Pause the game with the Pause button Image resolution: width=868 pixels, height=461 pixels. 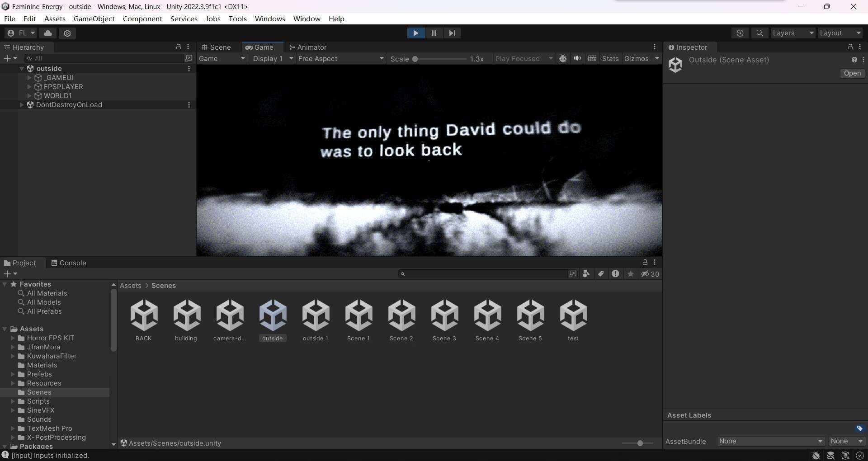pyautogui.click(x=434, y=33)
